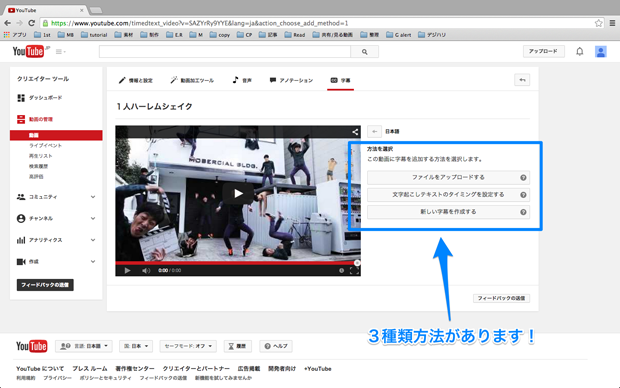Click the アップロード upload button
Screen dimensions: 620x388
coord(543,51)
